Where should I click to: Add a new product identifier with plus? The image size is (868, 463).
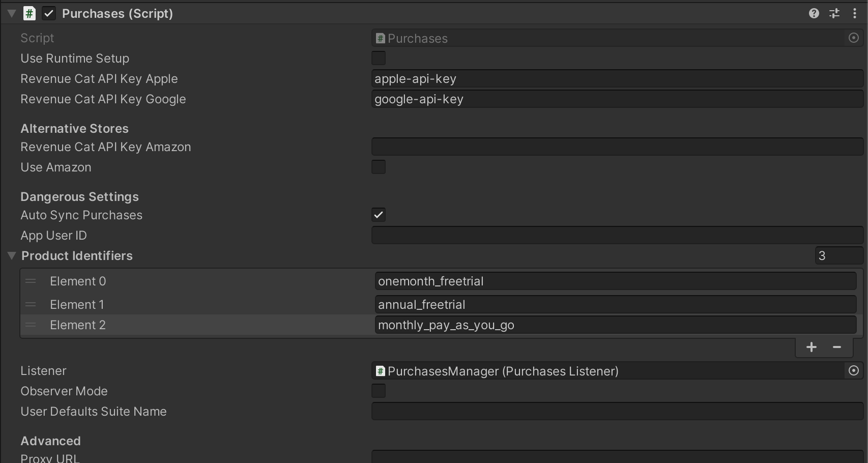[812, 347]
